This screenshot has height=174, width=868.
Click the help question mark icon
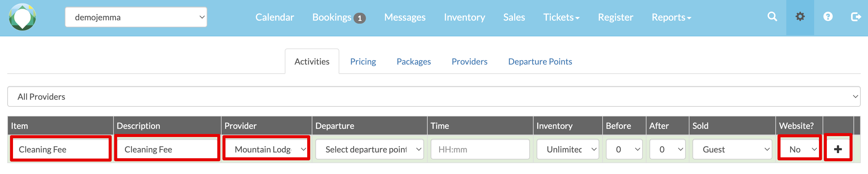pyautogui.click(x=828, y=17)
